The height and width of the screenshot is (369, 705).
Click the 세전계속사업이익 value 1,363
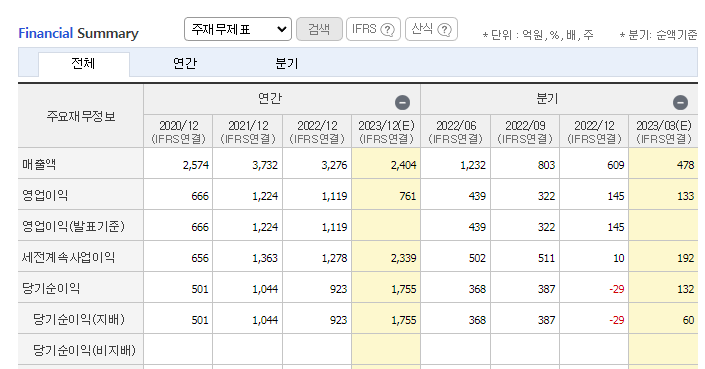pos(265,258)
